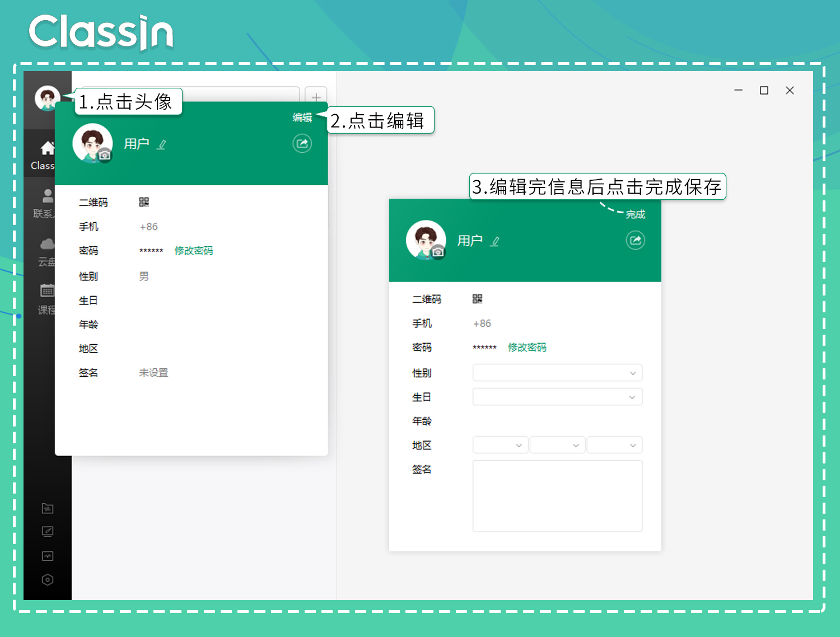Click the user avatar in the sidebar top
This screenshot has width=840, height=637.
click(47, 99)
